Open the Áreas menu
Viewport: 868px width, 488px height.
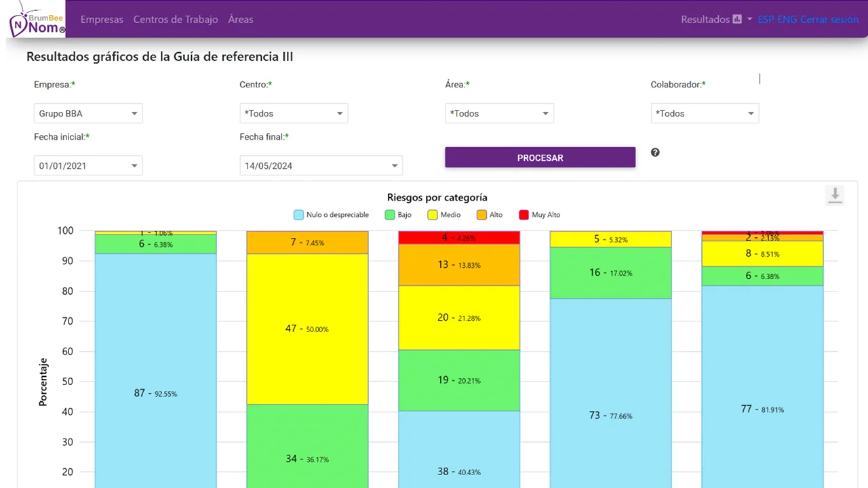pos(241,20)
